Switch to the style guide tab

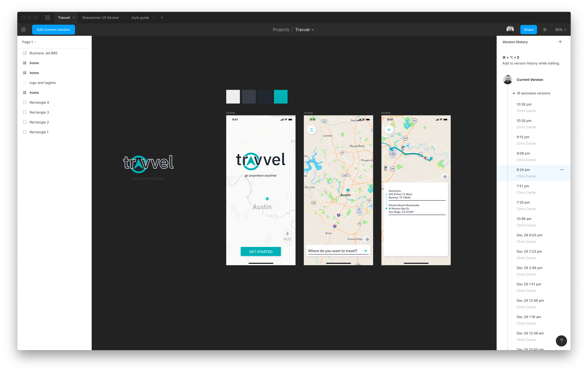[140, 18]
